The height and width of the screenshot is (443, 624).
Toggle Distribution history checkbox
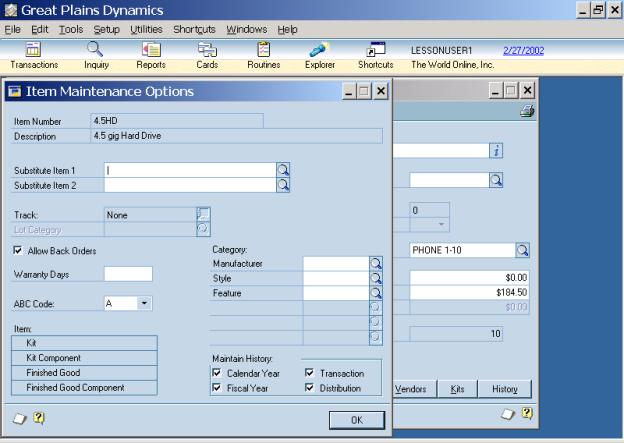(x=310, y=388)
